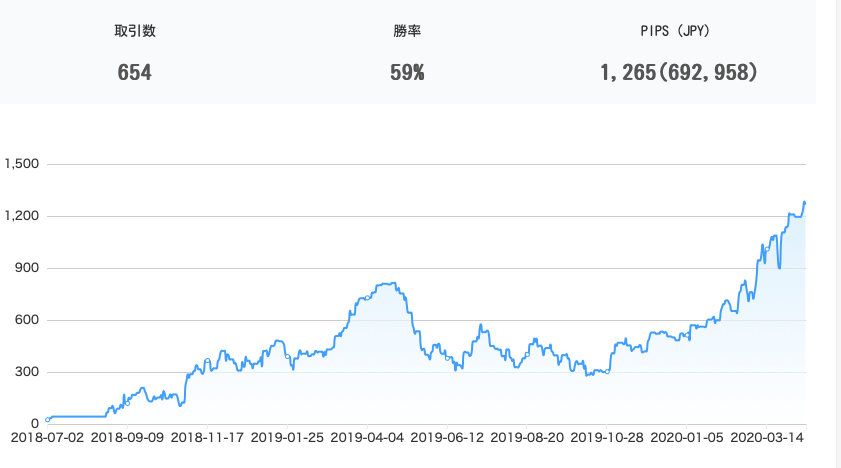Pick the 2020-03-14 x-axis date

point(767,437)
